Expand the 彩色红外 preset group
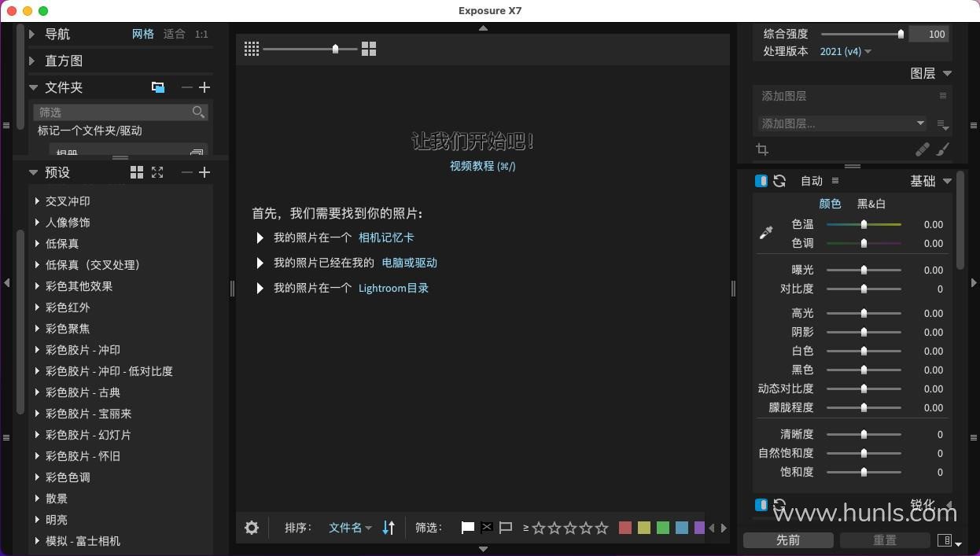Viewport: 980px width, 556px height. (x=37, y=307)
